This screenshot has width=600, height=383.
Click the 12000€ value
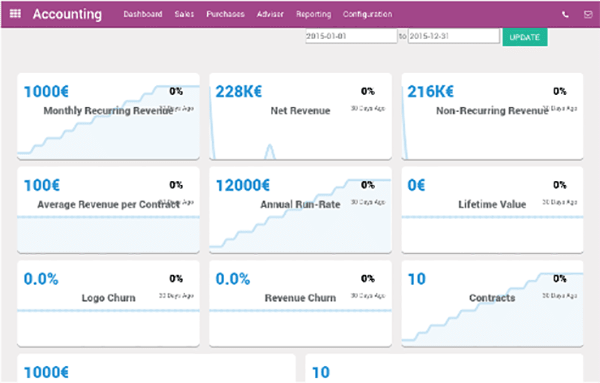tap(243, 186)
